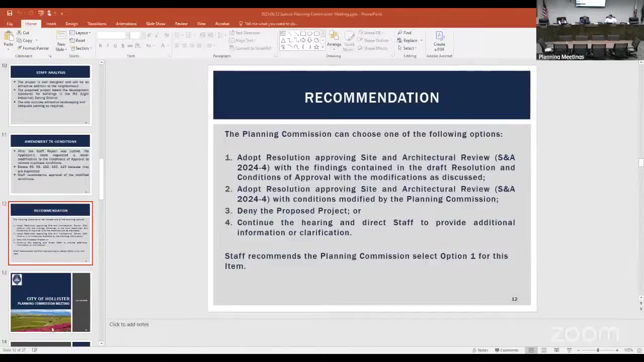Cut the selection with the Cut button
Image resolution: width=644 pixels, height=362 pixels.
pyautogui.click(x=23, y=33)
